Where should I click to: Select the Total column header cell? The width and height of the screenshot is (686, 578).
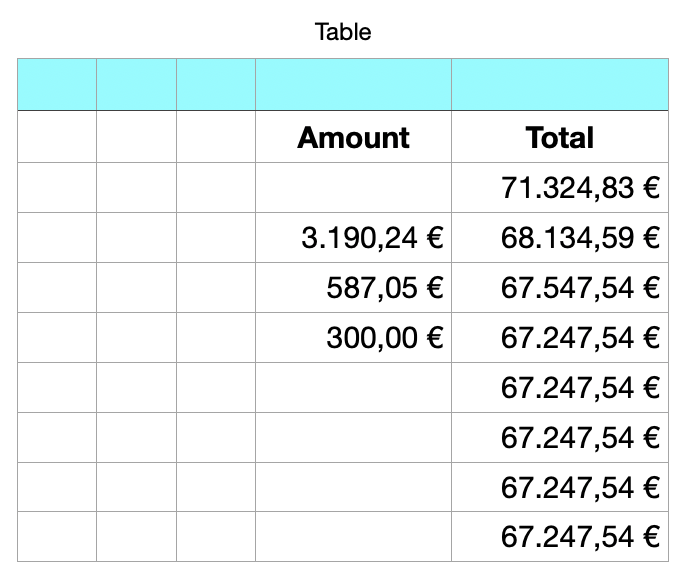coord(560,137)
